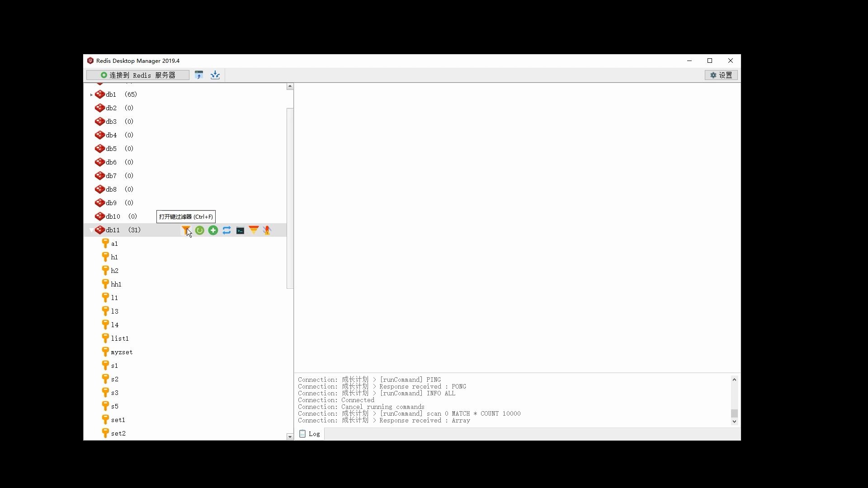Click the tree panel scroll-down arrow
Viewport: 868px width, 488px height.
[x=290, y=436]
